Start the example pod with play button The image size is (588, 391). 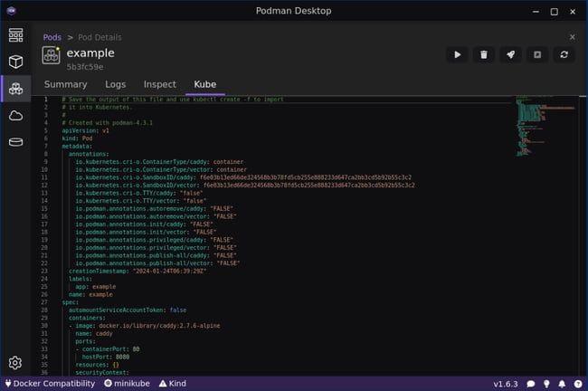click(x=457, y=55)
